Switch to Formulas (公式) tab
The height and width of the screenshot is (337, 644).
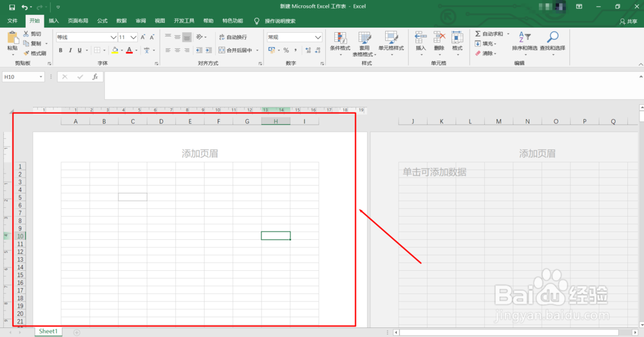102,21
